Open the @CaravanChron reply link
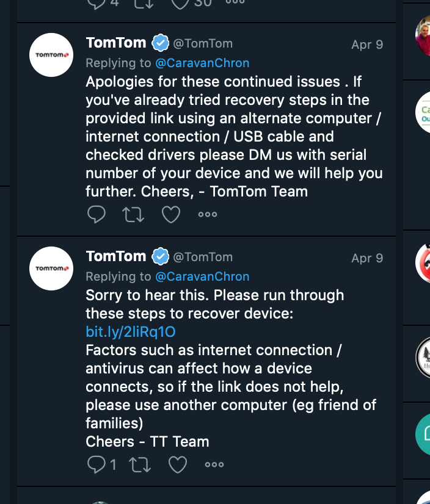Viewport: 430px width, 504px height. [203, 62]
